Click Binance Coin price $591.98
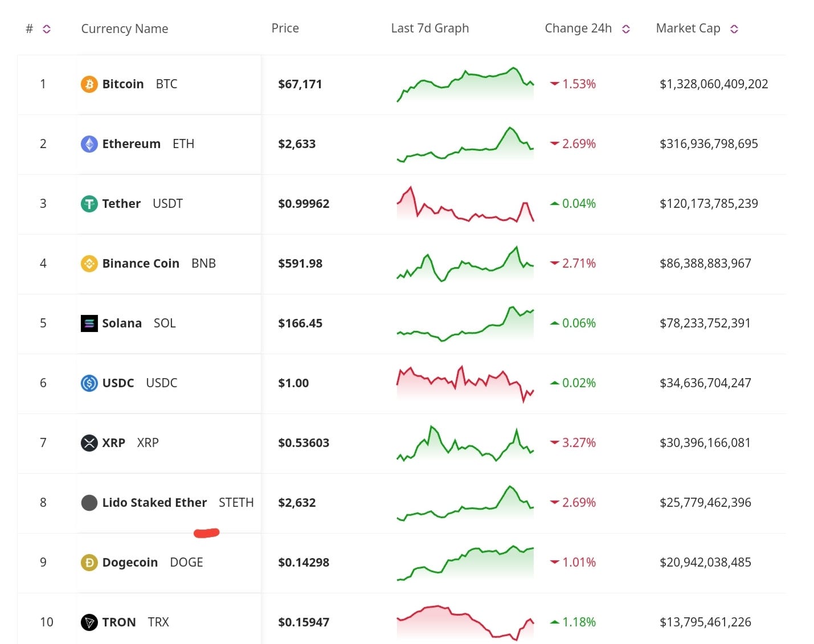The image size is (814, 644). 300,264
